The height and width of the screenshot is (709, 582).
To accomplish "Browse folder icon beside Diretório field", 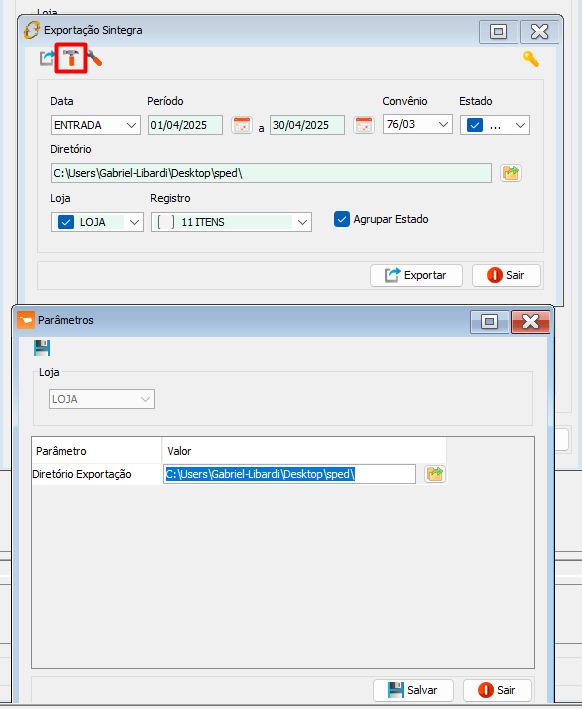I will (x=511, y=173).
